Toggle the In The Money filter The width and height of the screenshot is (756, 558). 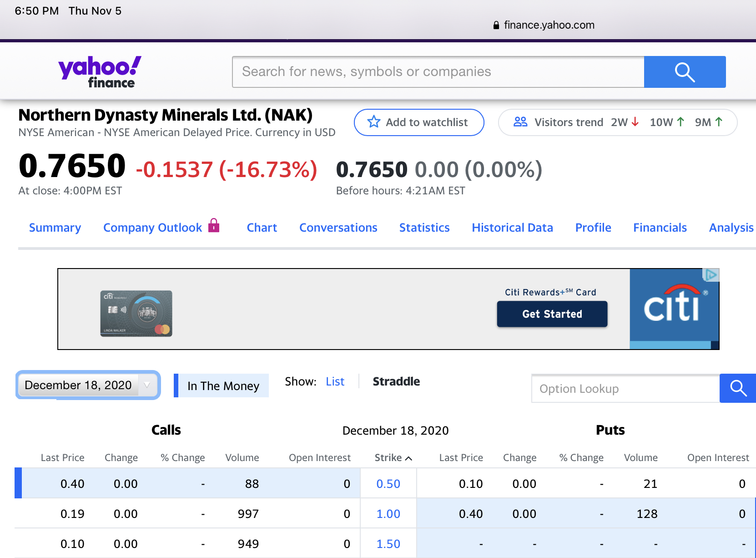pyautogui.click(x=222, y=386)
